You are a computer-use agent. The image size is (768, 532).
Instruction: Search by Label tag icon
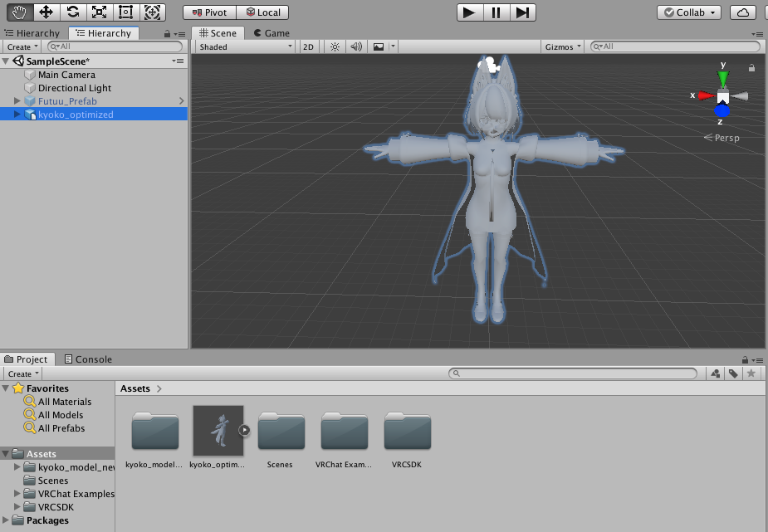pyautogui.click(x=733, y=374)
